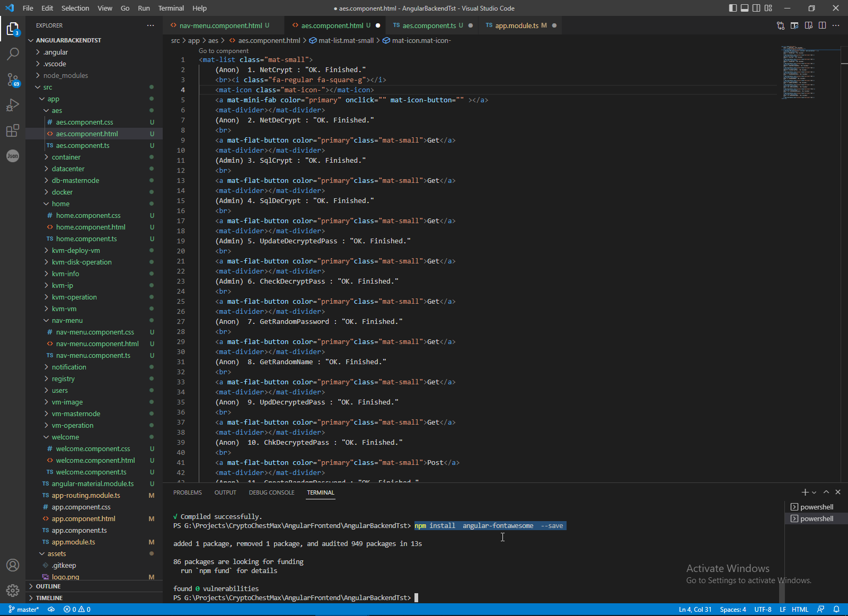Switch to the DEBUG CONSOLE panel tab
This screenshot has width=848, height=616.
pyautogui.click(x=271, y=492)
